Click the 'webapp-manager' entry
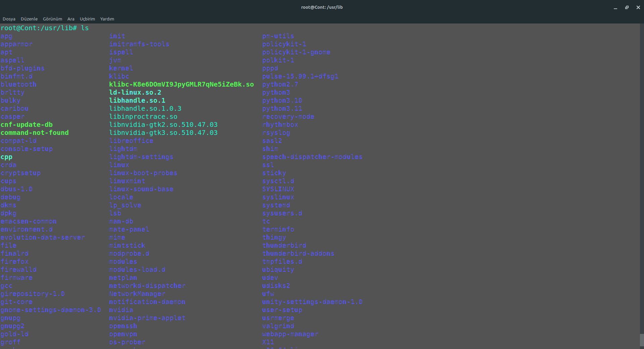Image resolution: width=644 pixels, height=349 pixels. pyautogui.click(x=290, y=334)
